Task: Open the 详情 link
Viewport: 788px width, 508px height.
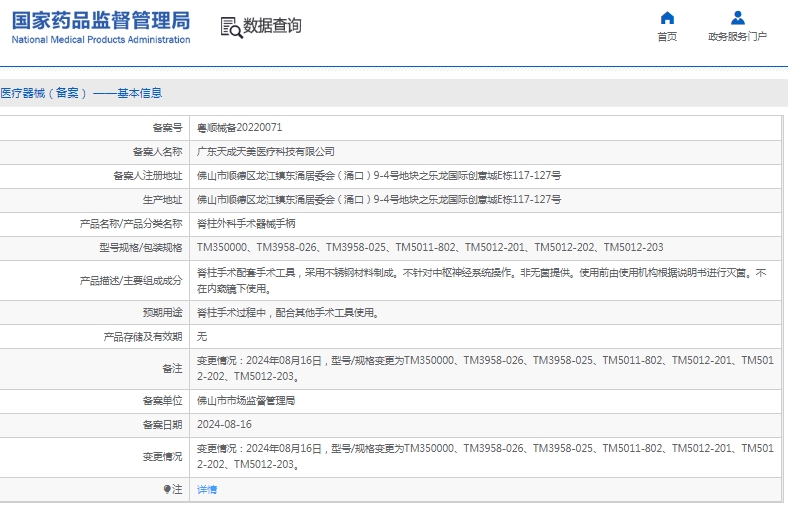Action: pos(207,489)
